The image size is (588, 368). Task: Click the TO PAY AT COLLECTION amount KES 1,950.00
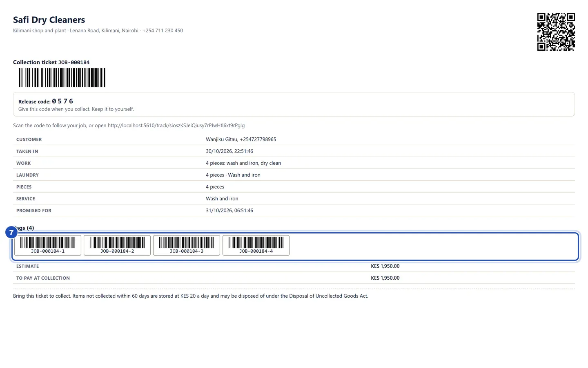[385, 278]
